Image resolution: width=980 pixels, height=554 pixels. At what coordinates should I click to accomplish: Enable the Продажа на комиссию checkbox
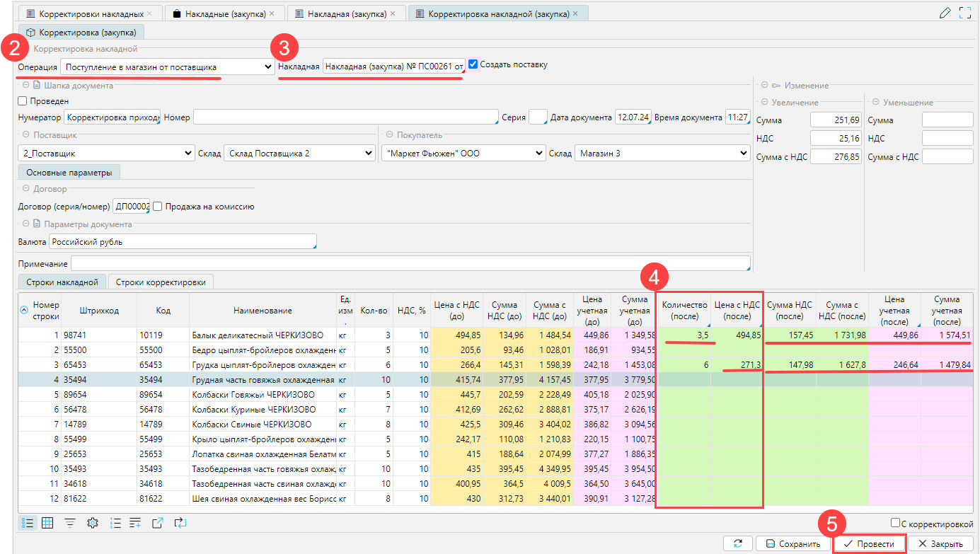(158, 207)
